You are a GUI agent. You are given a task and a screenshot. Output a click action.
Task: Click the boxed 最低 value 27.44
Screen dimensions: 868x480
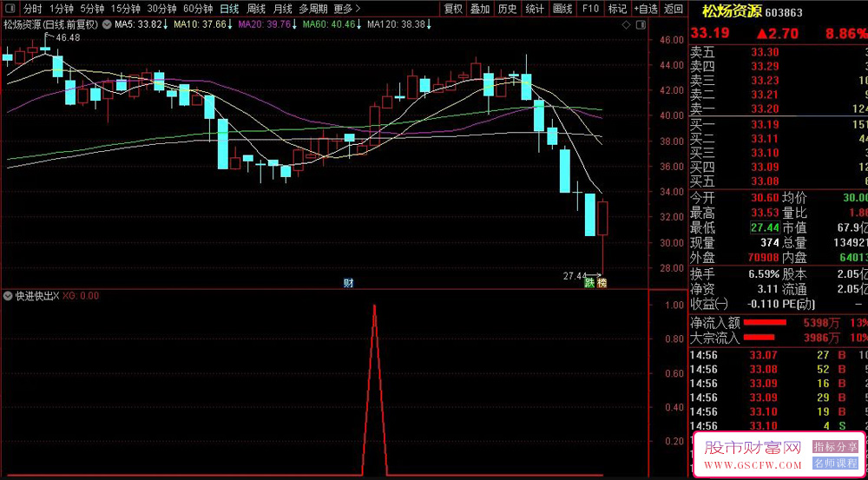[765, 227]
